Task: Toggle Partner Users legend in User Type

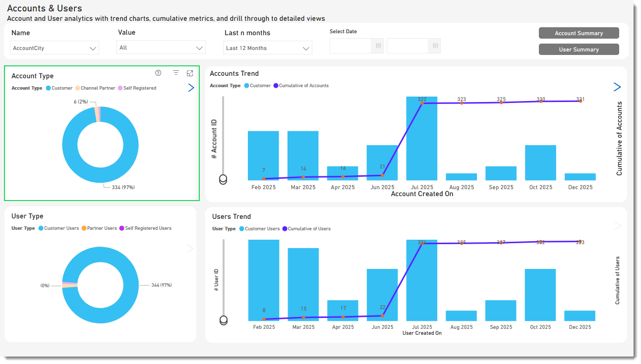Action: tap(102, 228)
